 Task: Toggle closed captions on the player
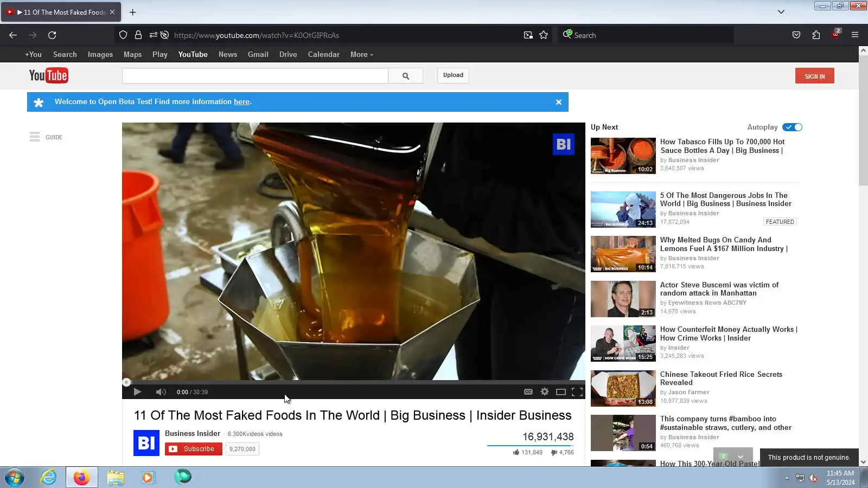pyautogui.click(x=528, y=392)
